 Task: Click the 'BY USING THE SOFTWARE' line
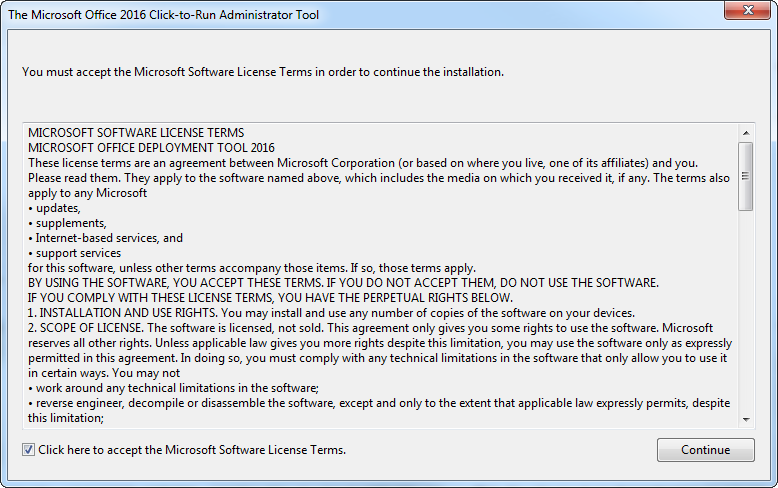coord(343,283)
